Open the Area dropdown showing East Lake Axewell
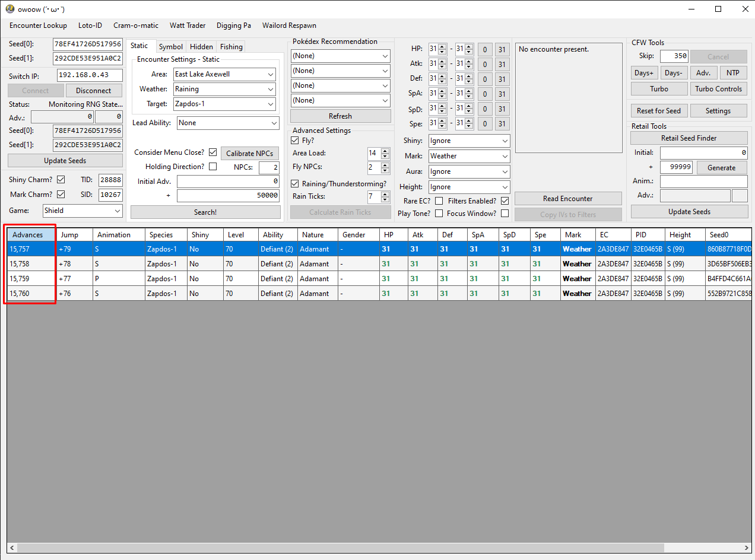 pyautogui.click(x=224, y=74)
